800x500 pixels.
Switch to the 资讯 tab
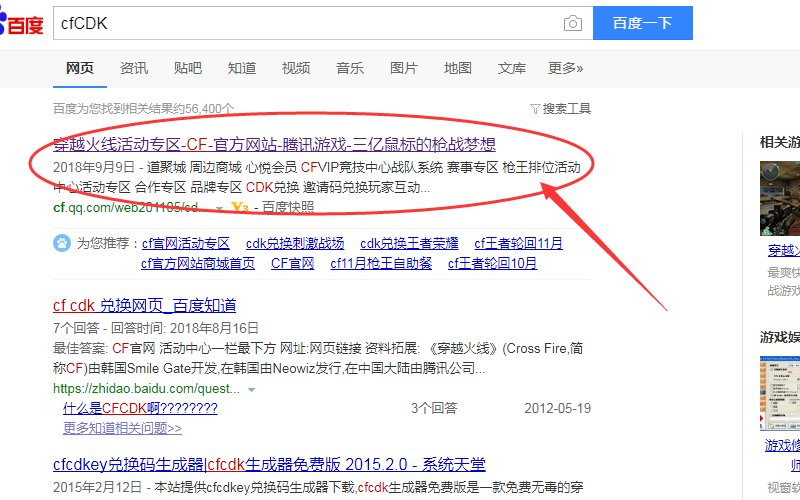click(x=134, y=68)
